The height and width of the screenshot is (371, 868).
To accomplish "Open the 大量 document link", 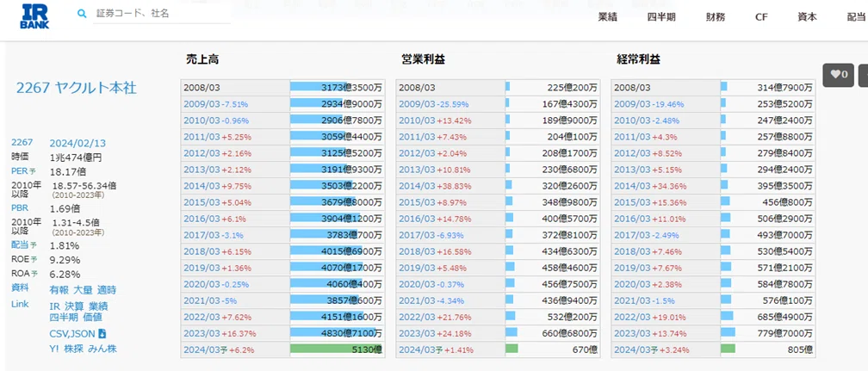I will [x=83, y=289].
